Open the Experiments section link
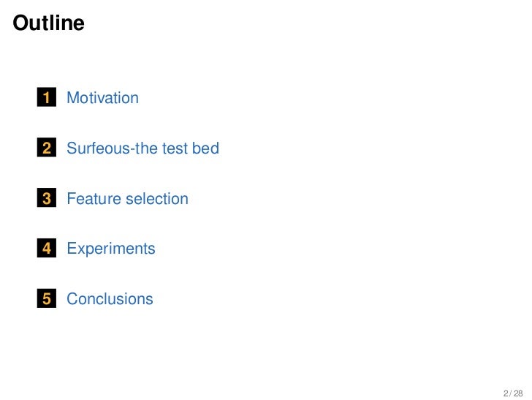The image size is (532, 400). click(x=111, y=249)
